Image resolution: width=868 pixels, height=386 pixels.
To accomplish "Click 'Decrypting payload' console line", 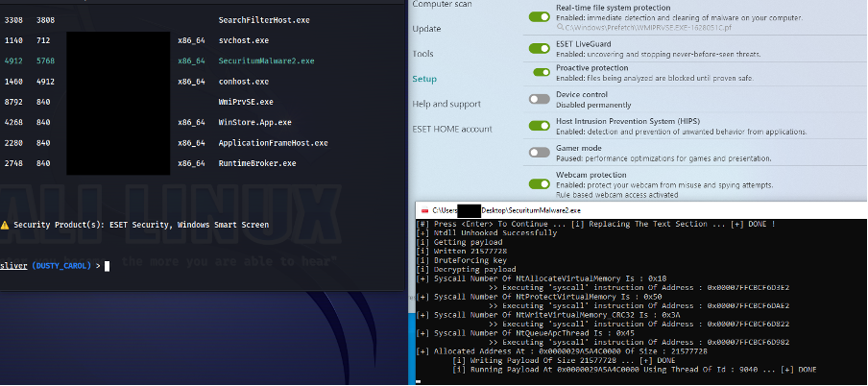I will (466, 269).
